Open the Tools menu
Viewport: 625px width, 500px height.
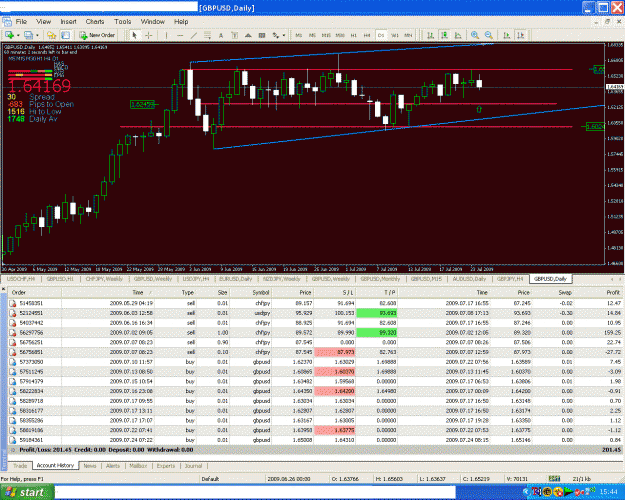coord(122,22)
